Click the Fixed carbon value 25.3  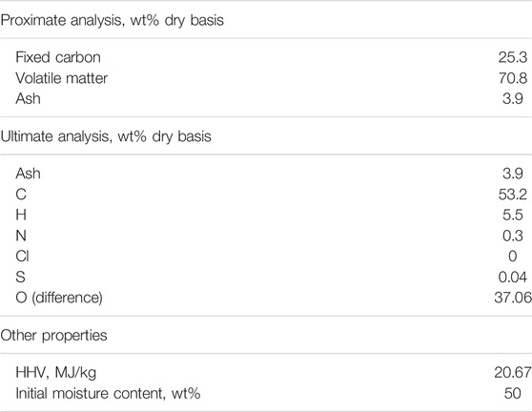[513, 57]
